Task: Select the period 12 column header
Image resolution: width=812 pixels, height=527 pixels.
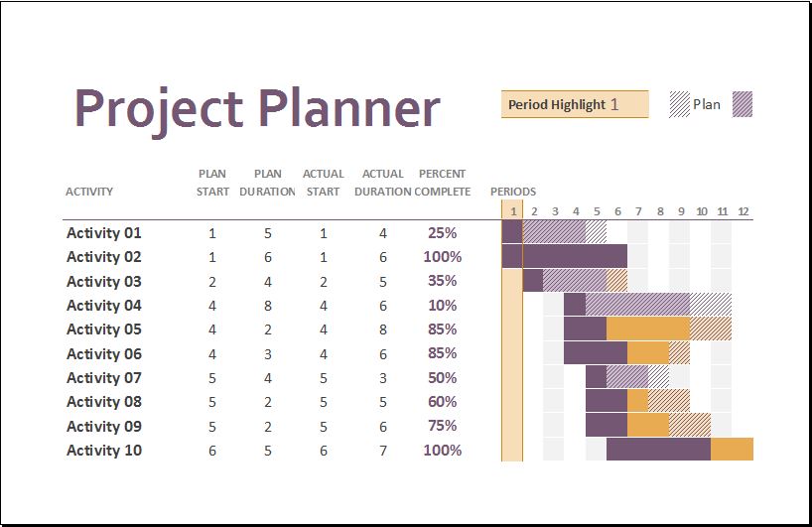Action: click(744, 211)
